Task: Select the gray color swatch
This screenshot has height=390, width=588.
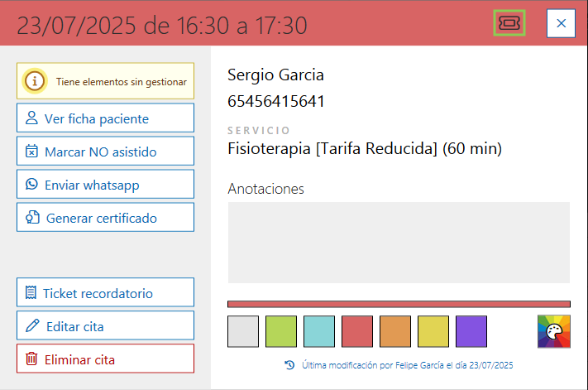Action: pos(243,331)
